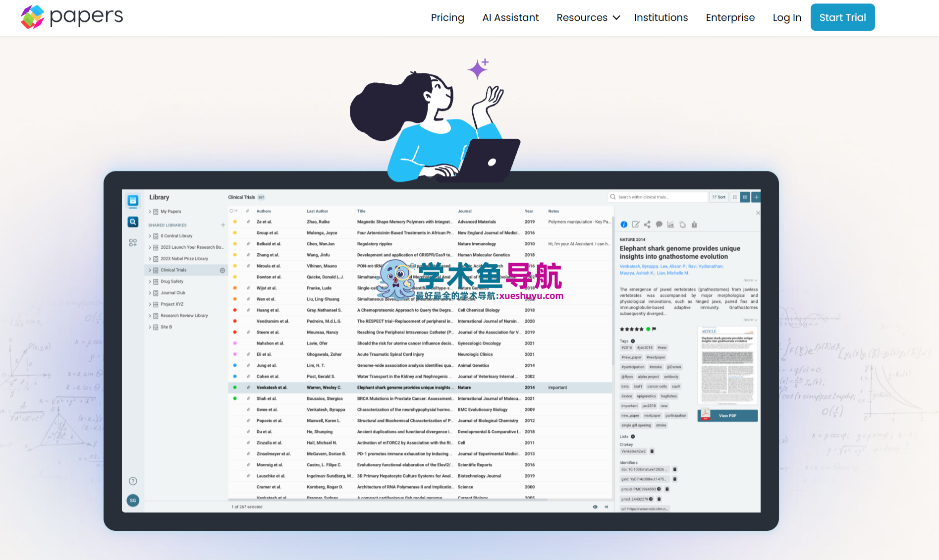Viewport: 939px width, 560px height.
Task: Switch to list view layout
Action: (735, 197)
